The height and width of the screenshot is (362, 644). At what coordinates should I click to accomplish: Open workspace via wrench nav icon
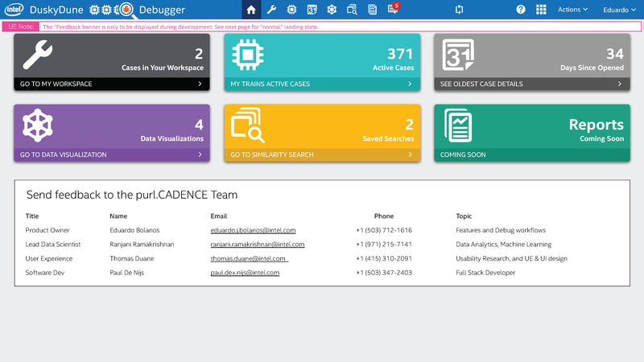(x=271, y=10)
